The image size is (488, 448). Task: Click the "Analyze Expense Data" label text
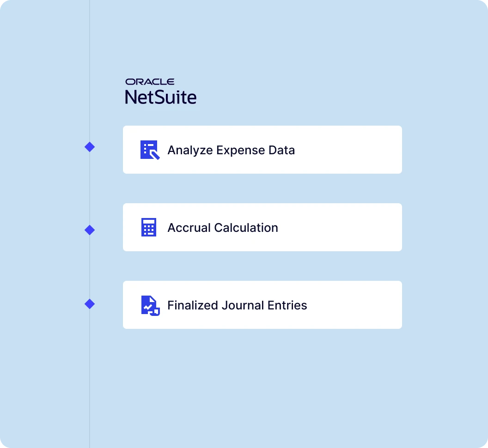coord(231,150)
